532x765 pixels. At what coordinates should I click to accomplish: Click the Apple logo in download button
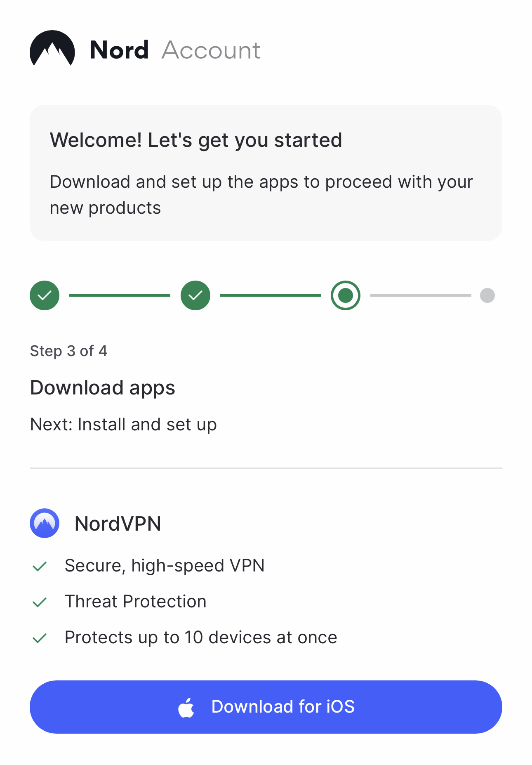[x=186, y=707]
